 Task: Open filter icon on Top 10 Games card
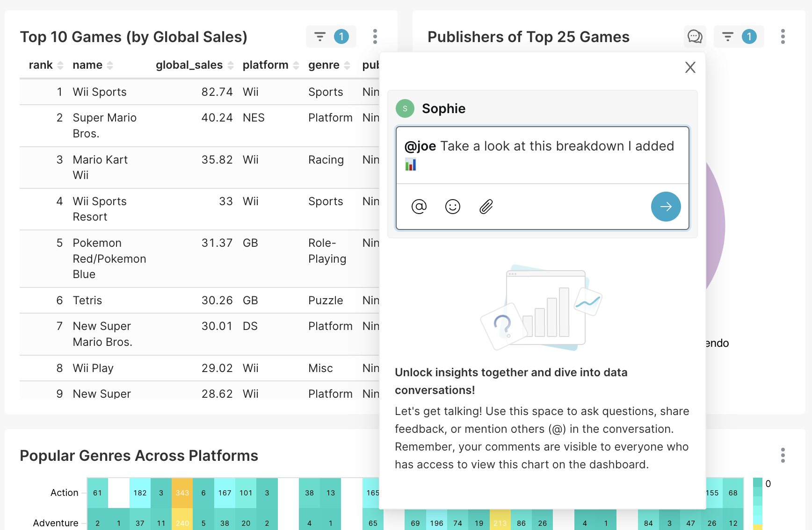point(320,36)
